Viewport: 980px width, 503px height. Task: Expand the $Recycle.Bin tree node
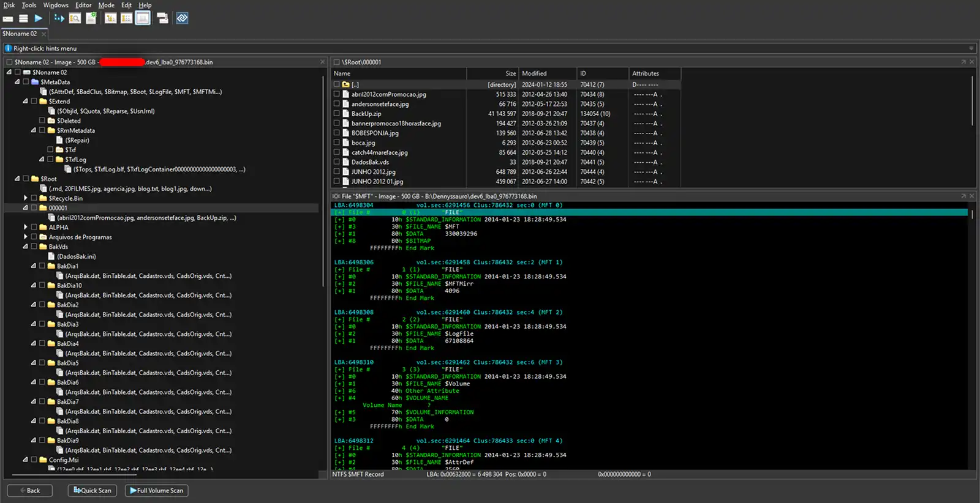[25, 198]
